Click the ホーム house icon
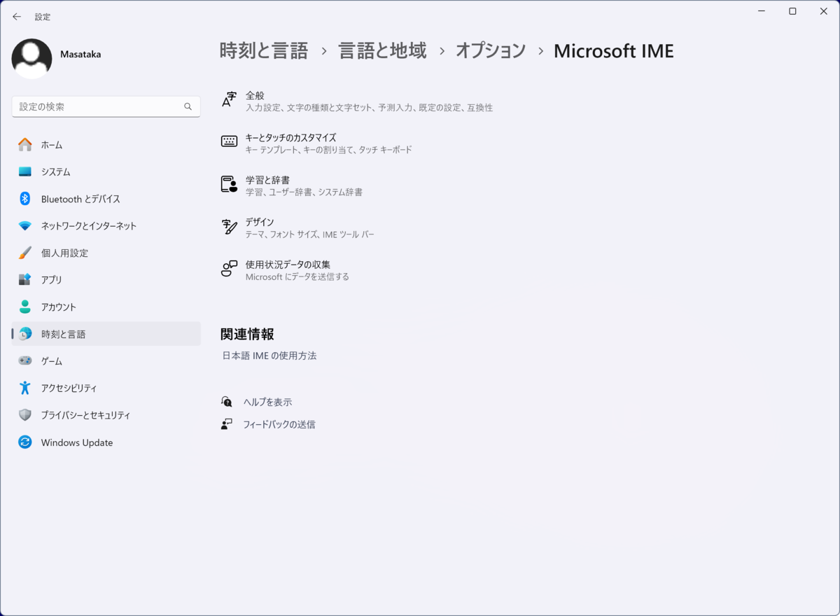Image resolution: width=840 pixels, height=616 pixels. (25, 145)
